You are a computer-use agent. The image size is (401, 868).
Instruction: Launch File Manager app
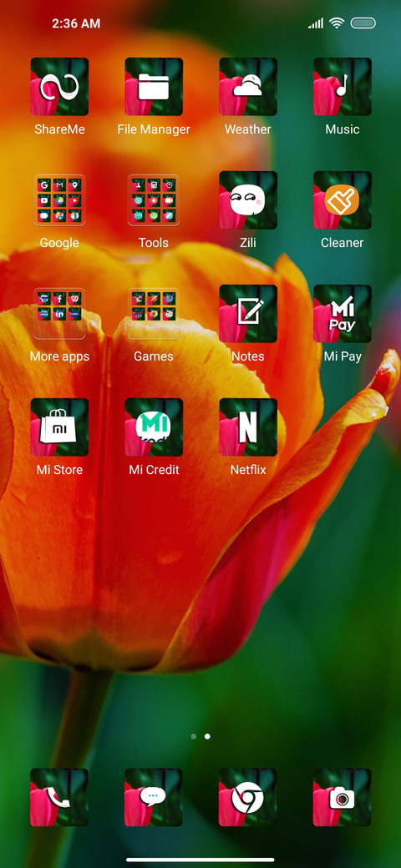coord(154,87)
